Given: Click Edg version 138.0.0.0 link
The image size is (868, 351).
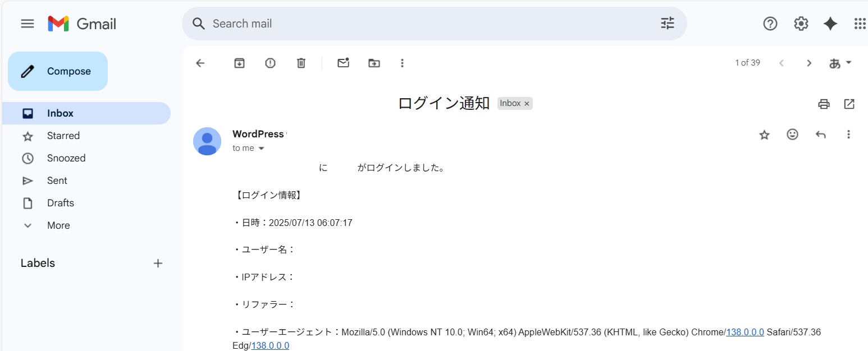Looking at the screenshot, I should click(270, 345).
